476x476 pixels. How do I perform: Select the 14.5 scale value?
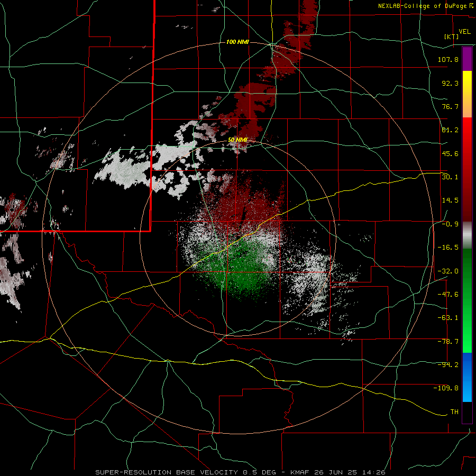pos(450,200)
